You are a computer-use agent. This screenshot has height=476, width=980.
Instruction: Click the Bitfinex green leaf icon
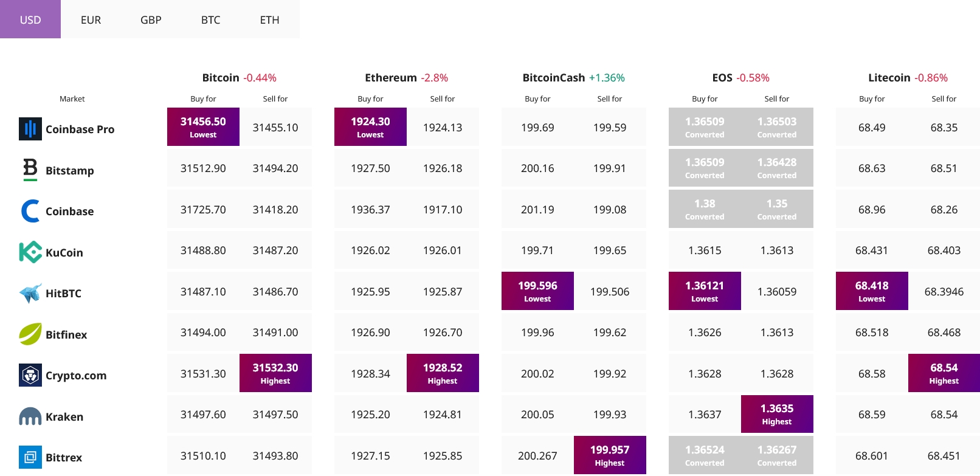point(30,334)
